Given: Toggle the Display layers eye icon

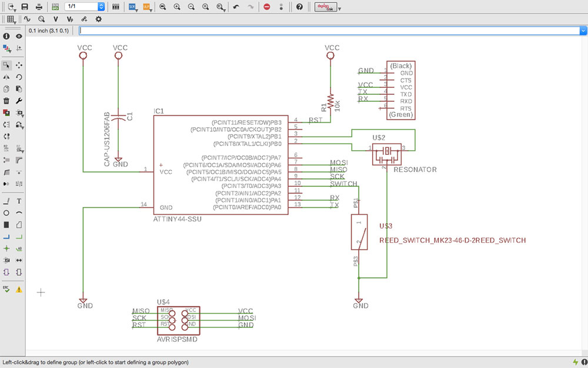Looking at the screenshot, I should tap(19, 37).
